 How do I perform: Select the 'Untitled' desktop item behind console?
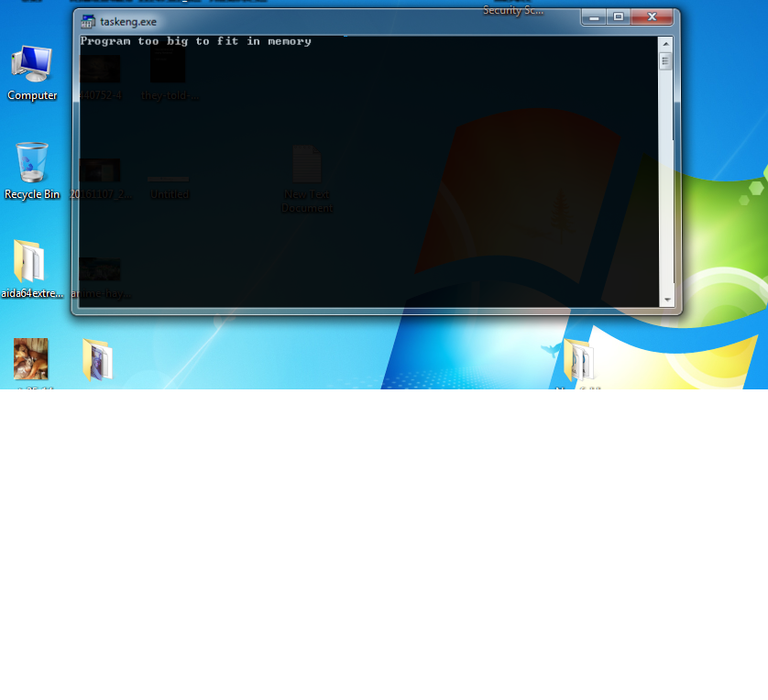pos(169,189)
